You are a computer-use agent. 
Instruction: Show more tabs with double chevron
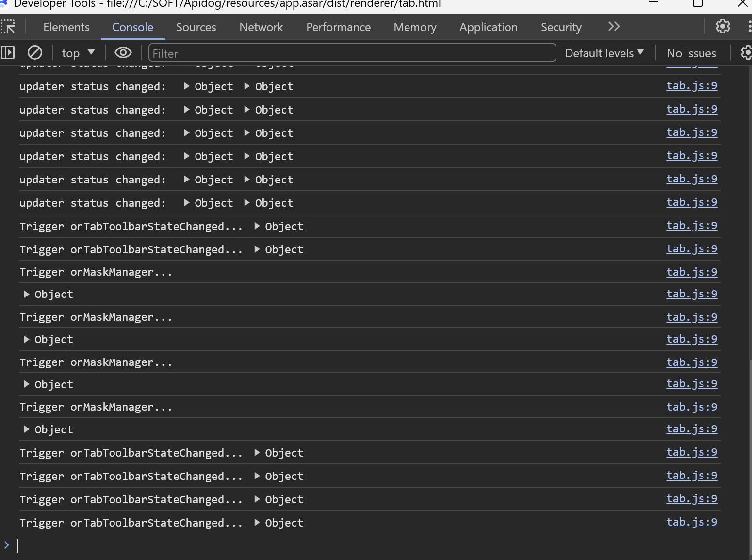coord(614,27)
